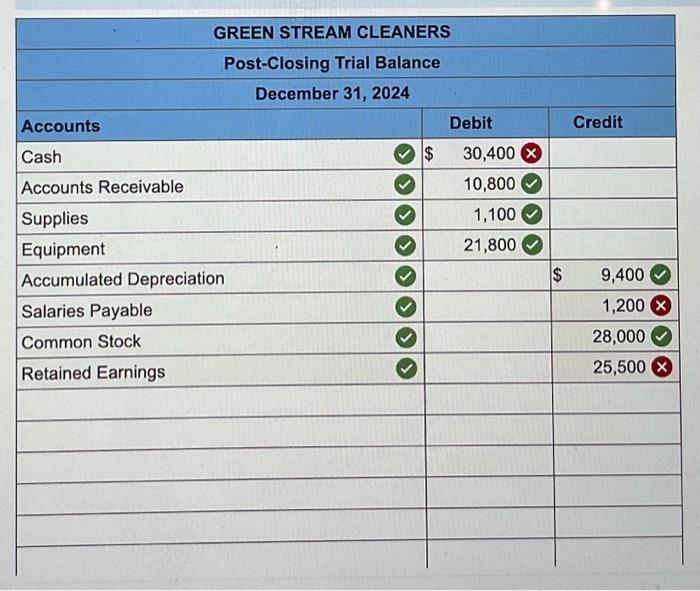The image size is (700, 591).
Task: Select Accumulated Depreciation credit value 9,400
Action: tap(622, 275)
